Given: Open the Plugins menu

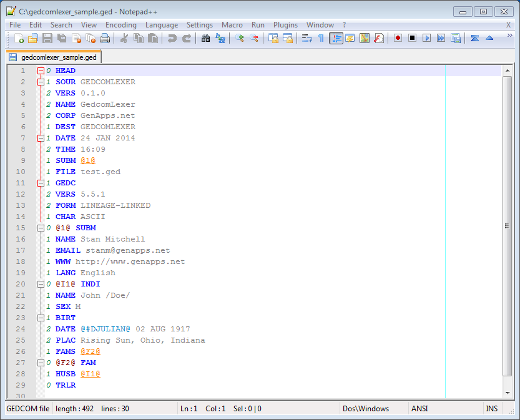Looking at the screenshot, I should coord(285,25).
